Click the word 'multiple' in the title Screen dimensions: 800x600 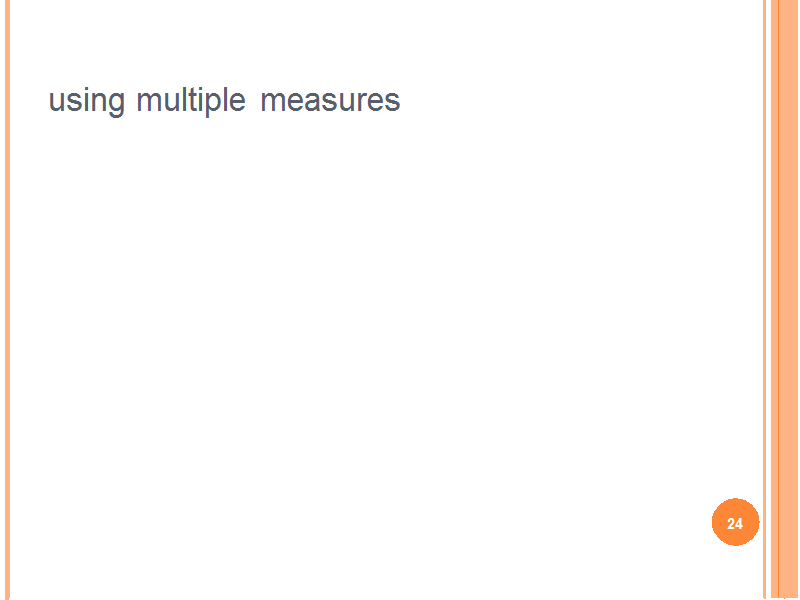click(x=191, y=101)
